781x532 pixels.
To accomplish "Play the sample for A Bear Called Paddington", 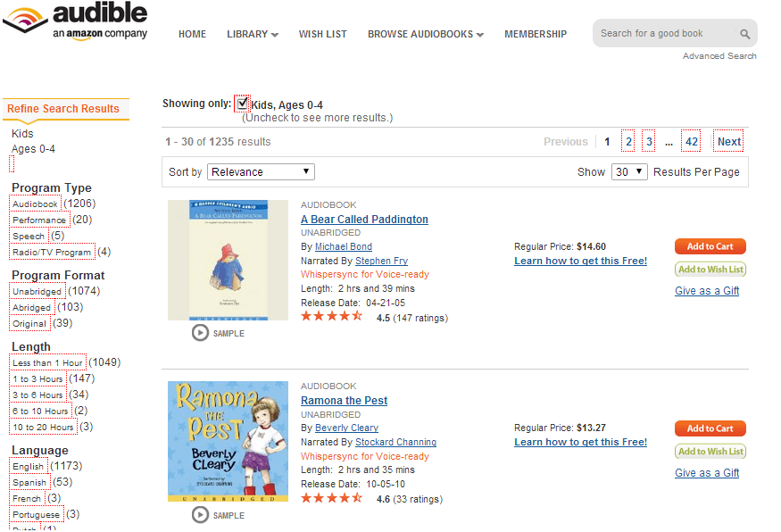I will tap(200, 333).
